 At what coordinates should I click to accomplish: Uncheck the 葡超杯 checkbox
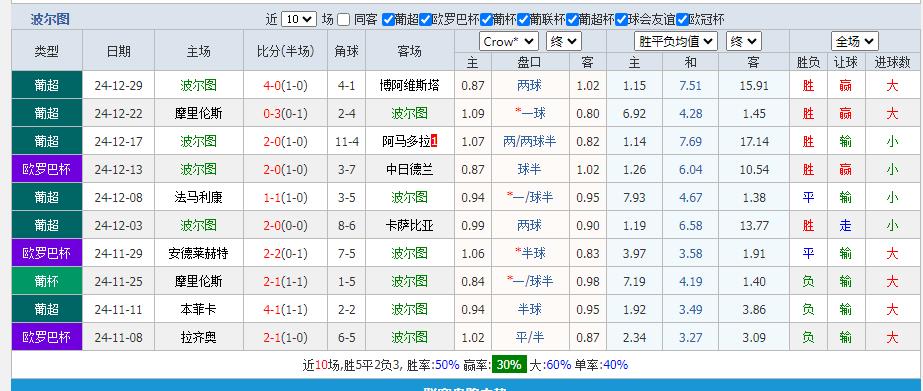572,19
